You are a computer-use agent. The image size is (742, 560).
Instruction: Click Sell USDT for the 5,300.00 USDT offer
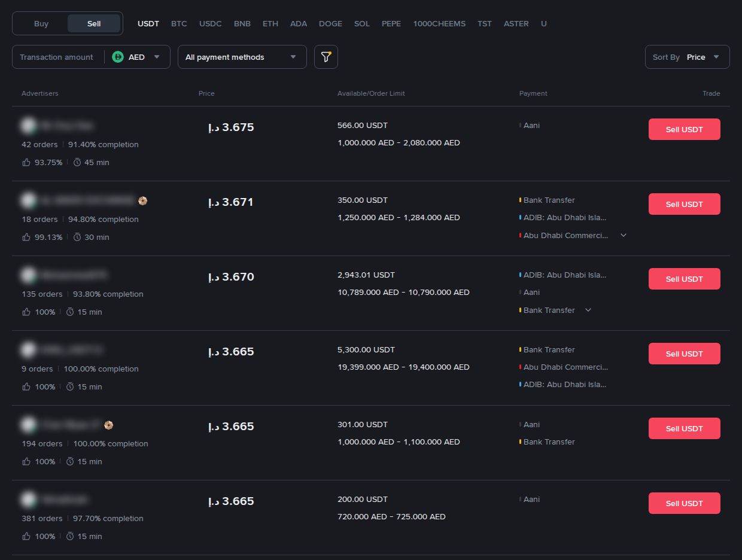click(684, 354)
